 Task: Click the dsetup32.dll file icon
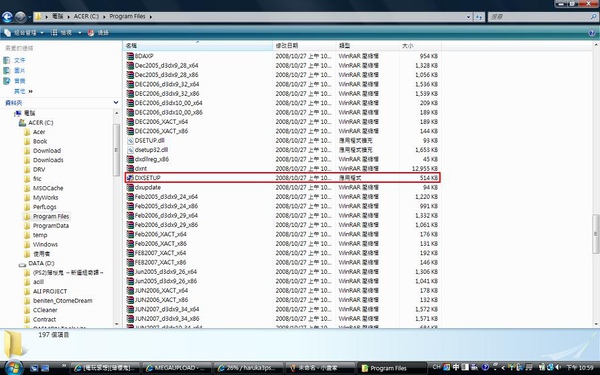tap(130, 150)
